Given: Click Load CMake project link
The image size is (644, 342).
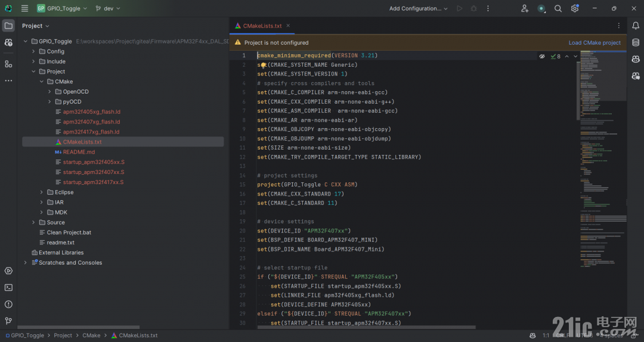Looking at the screenshot, I should pos(595,43).
